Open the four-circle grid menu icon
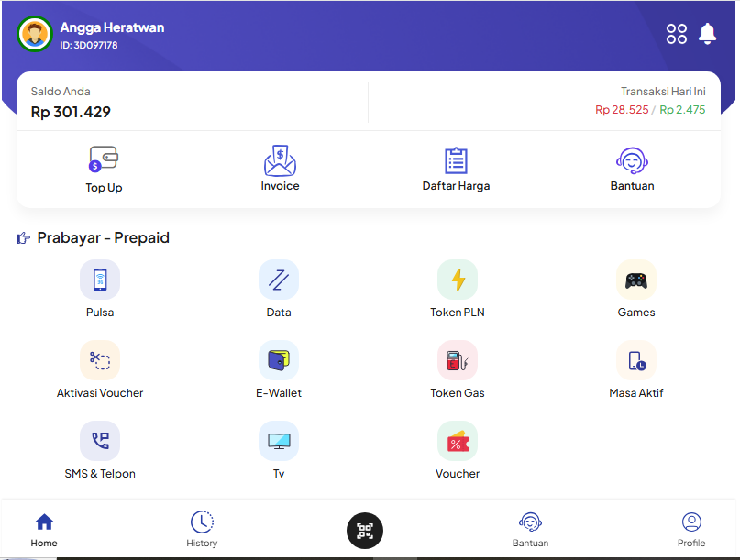 click(677, 34)
